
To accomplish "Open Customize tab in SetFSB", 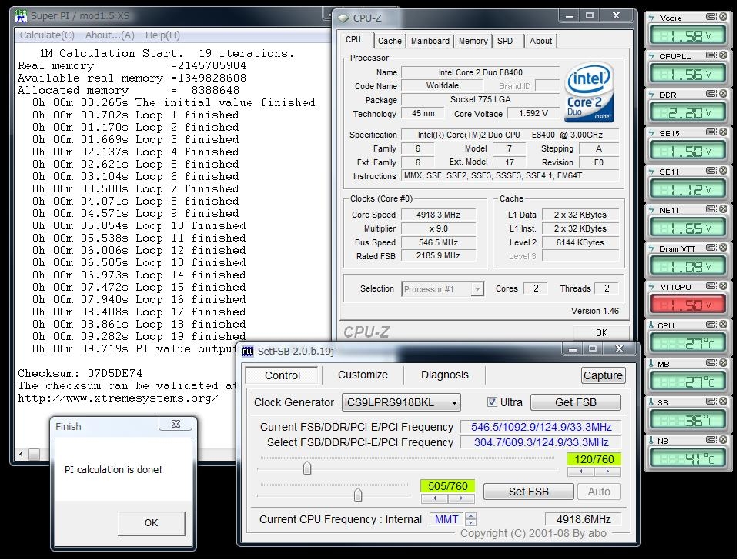I will coord(363,375).
